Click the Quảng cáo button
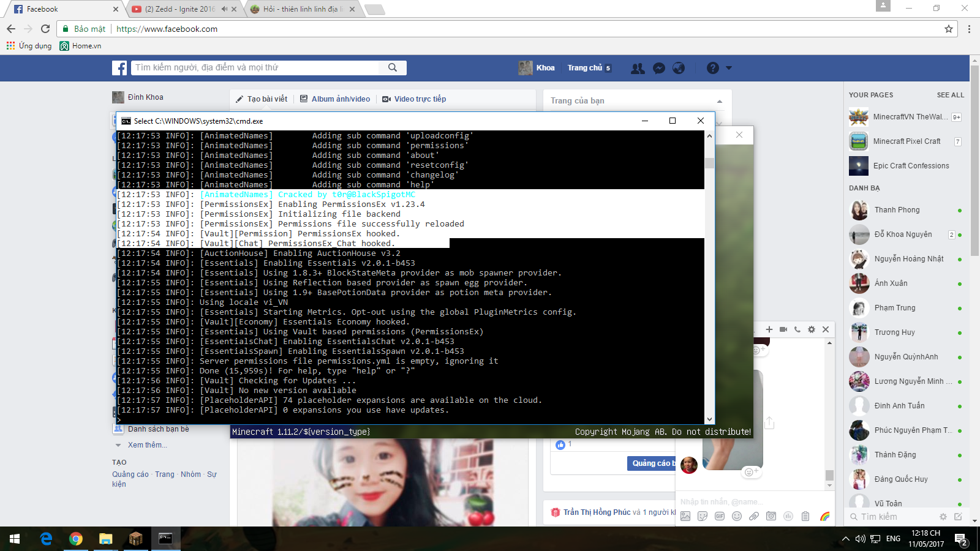The width and height of the screenshot is (980, 551). tap(652, 463)
